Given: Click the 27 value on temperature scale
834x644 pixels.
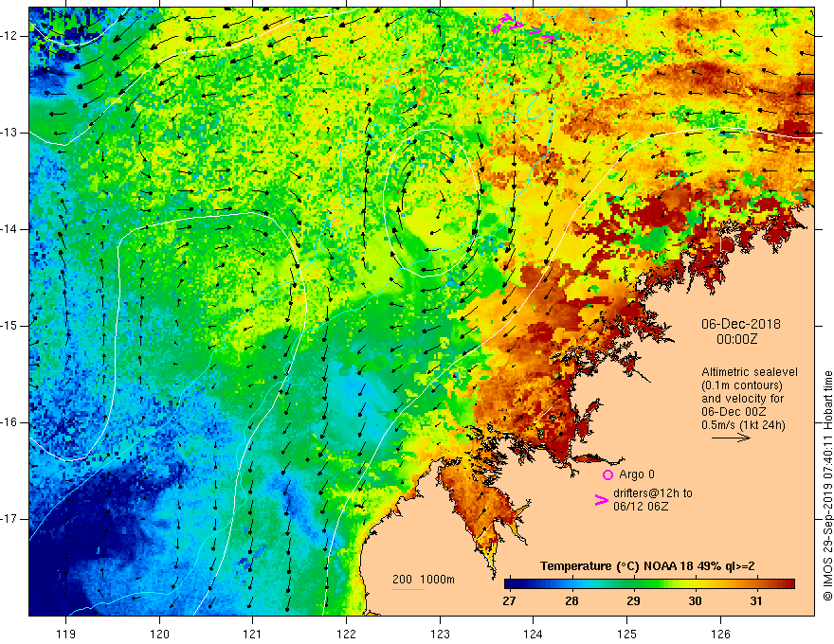Looking at the screenshot, I should point(509,601).
